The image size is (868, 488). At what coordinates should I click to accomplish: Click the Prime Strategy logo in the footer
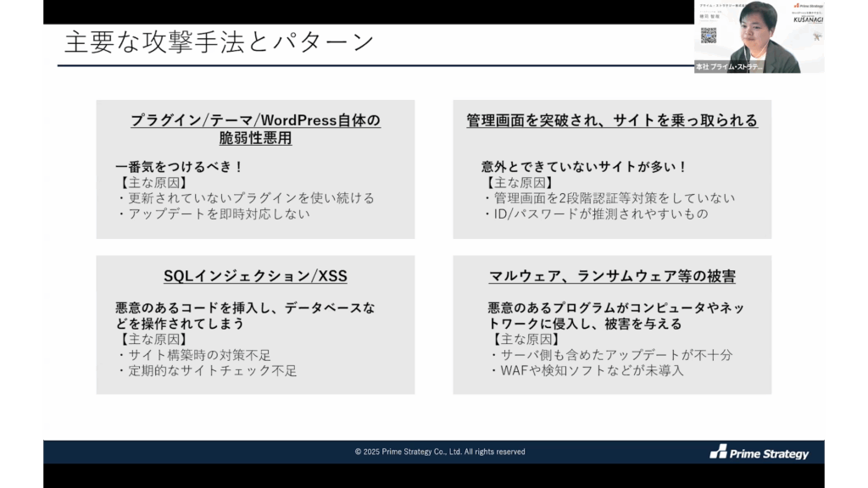(759, 452)
